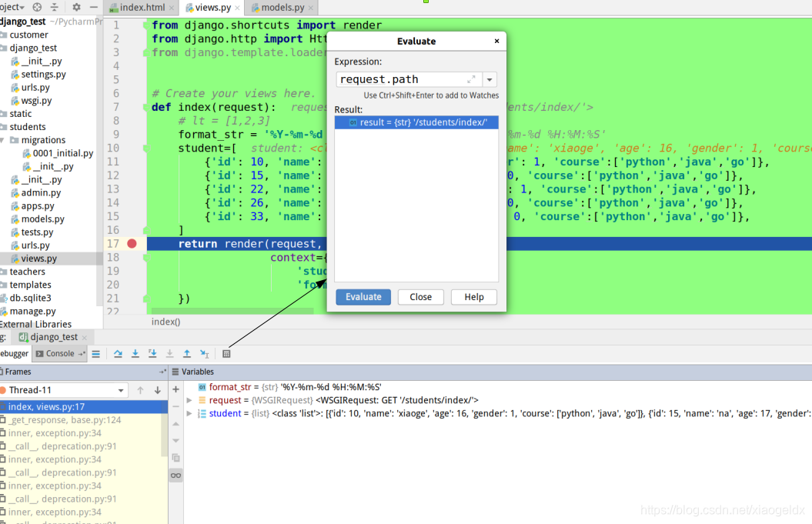Select previous frame with up arrow
812x524 pixels.
(x=140, y=390)
